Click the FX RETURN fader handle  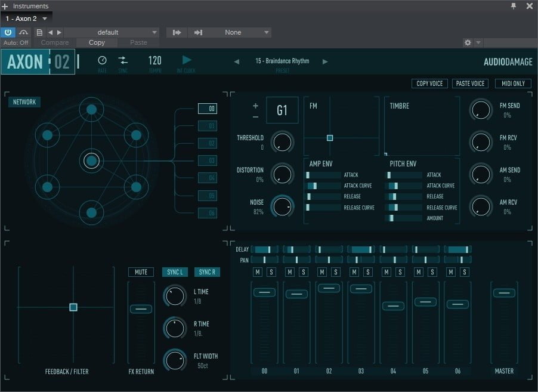click(x=141, y=309)
